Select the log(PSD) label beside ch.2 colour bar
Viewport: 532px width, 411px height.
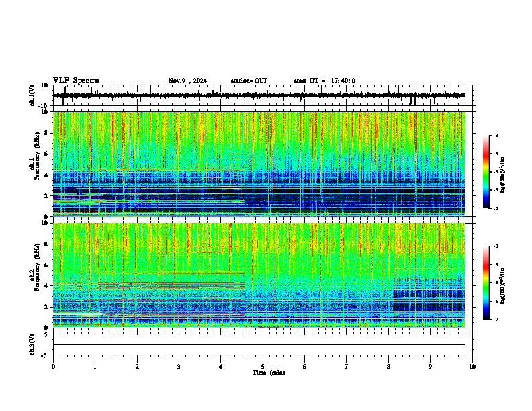[503, 285]
